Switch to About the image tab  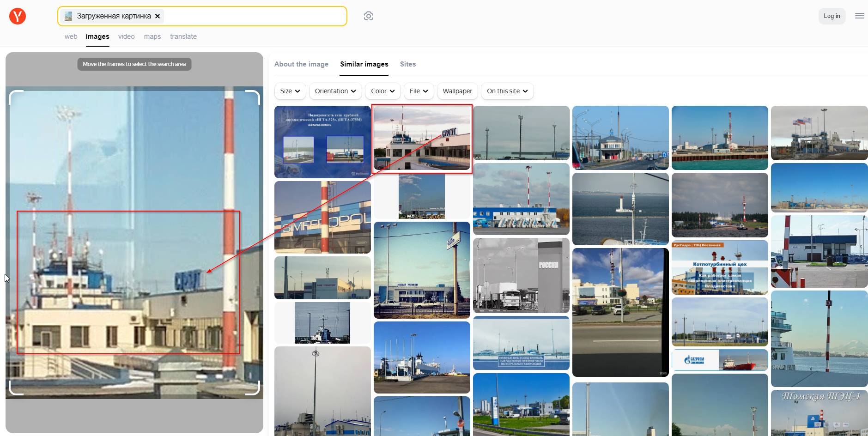pyautogui.click(x=301, y=64)
